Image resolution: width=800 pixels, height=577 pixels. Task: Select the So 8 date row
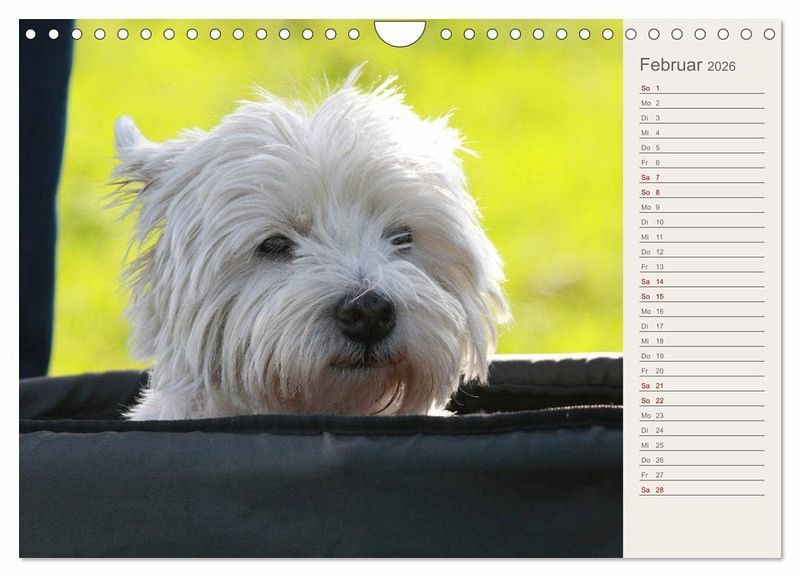click(702, 192)
